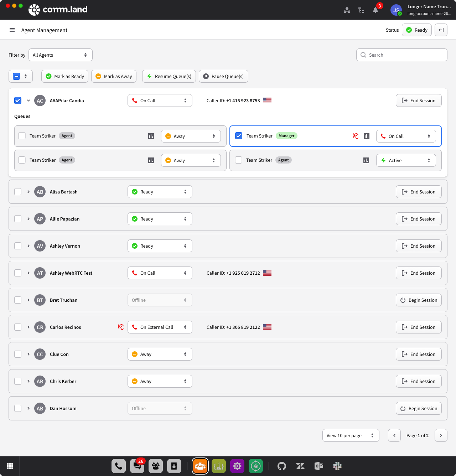Viewport: 456px width, 476px height.
Task: Open the Slack integration icon
Action: [x=337, y=466]
